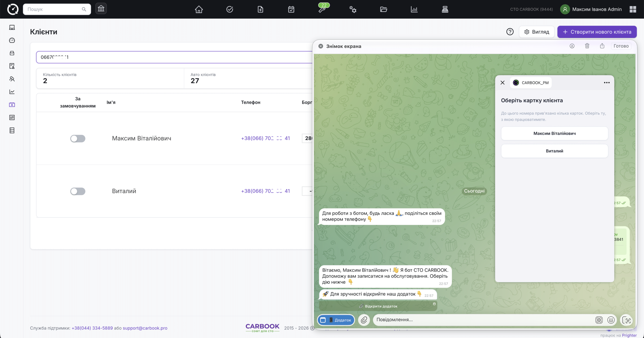Click the attachment paperclip icon in chat
644x338 pixels.
click(x=364, y=320)
